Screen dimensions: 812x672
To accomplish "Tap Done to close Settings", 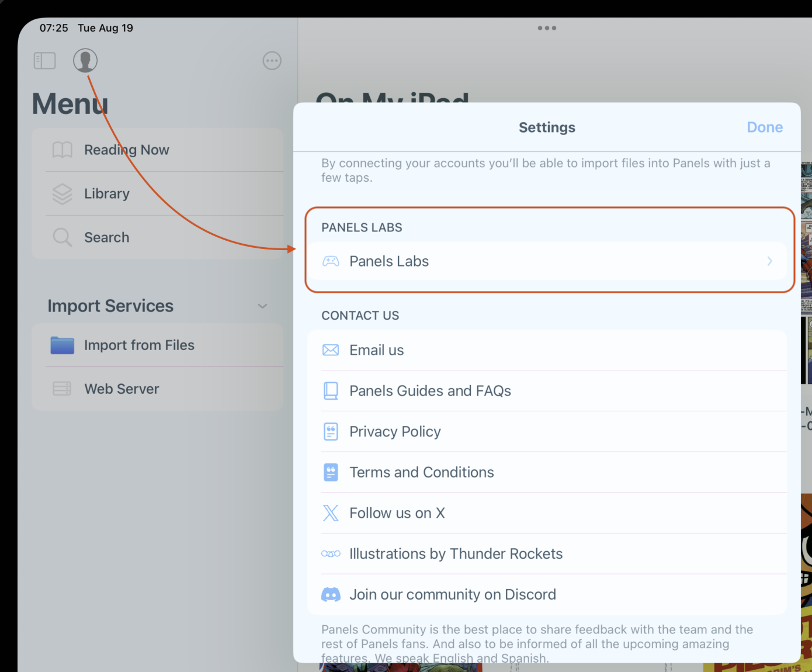I will 765,127.
